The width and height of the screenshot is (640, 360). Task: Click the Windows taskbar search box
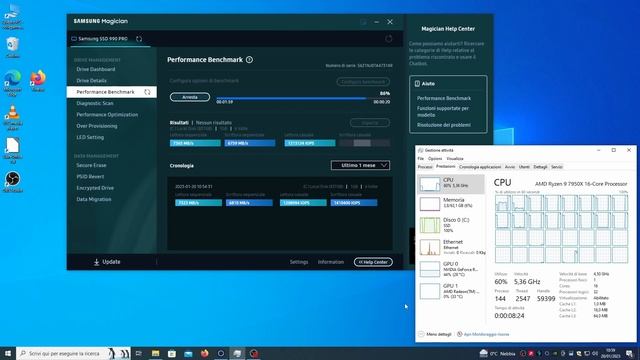[x=73, y=353]
